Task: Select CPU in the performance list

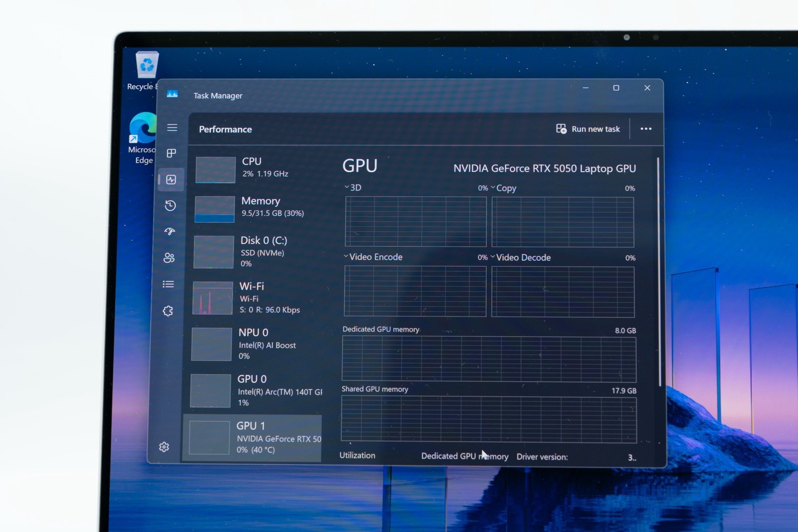Action: pos(259,169)
